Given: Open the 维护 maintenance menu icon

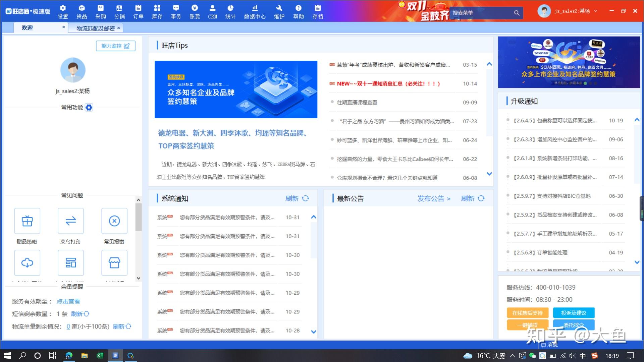Looking at the screenshot, I should pos(279,12).
